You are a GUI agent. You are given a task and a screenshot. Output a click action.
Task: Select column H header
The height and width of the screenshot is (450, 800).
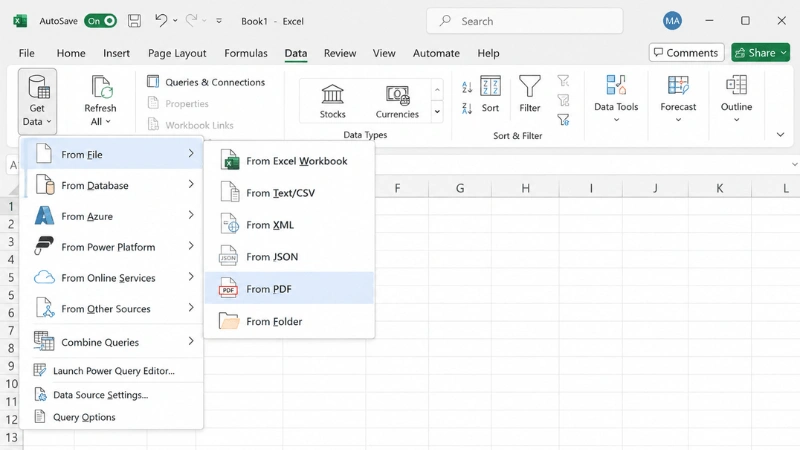525,188
